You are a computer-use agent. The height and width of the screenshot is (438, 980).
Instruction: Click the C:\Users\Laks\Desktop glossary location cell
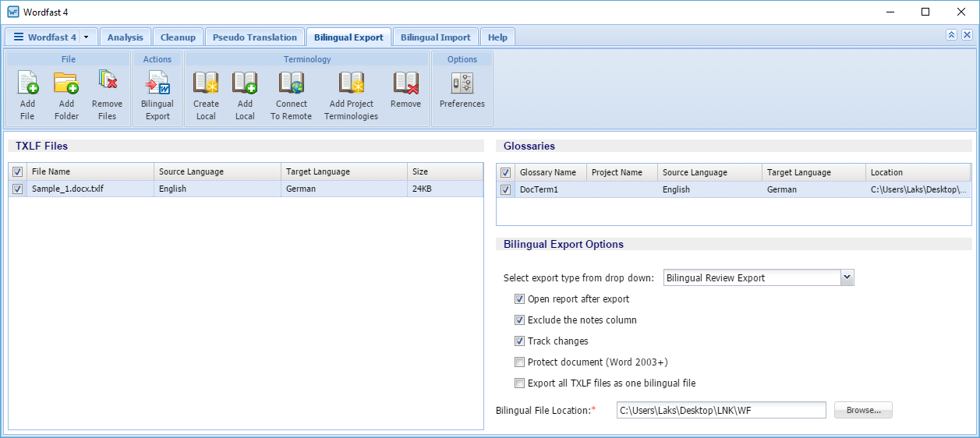[x=918, y=189]
